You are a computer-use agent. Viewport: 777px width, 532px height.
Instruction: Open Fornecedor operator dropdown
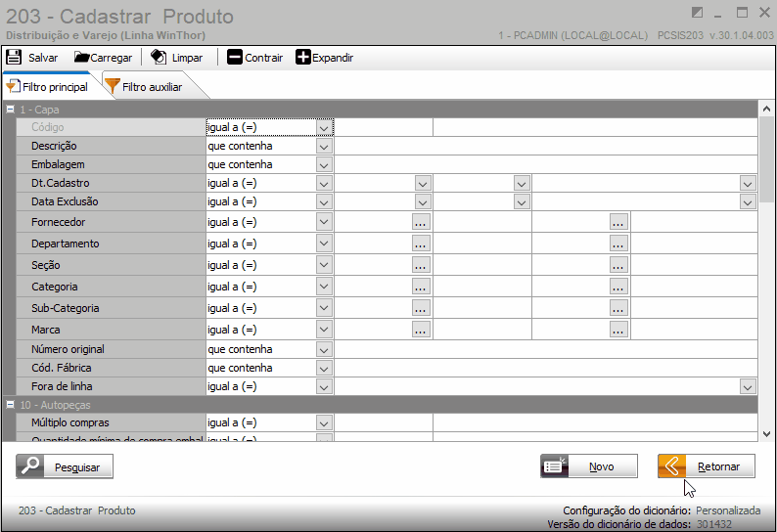(x=324, y=222)
